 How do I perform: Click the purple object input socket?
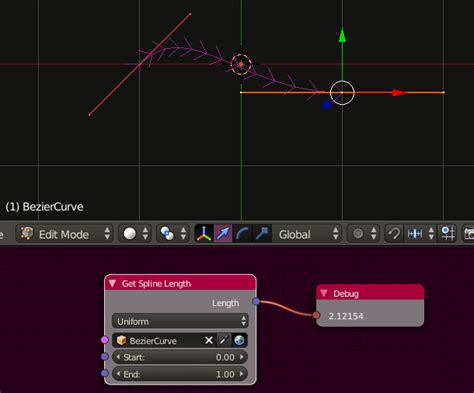tap(105, 340)
